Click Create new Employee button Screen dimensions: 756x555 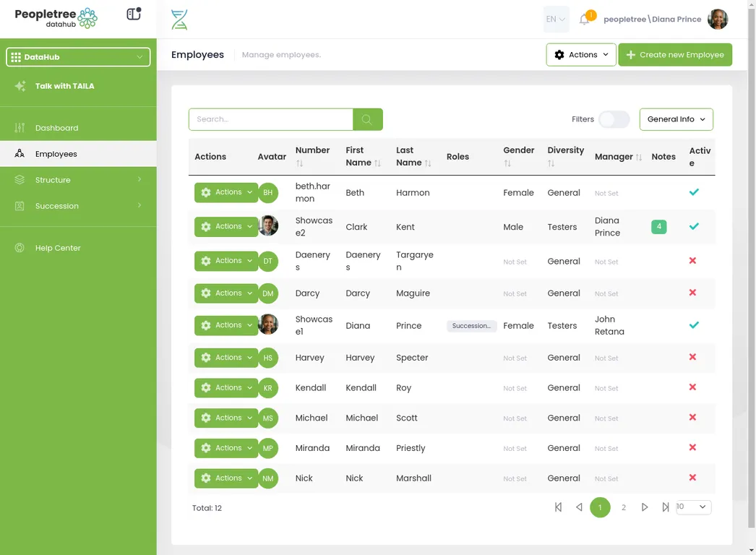[675, 54]
